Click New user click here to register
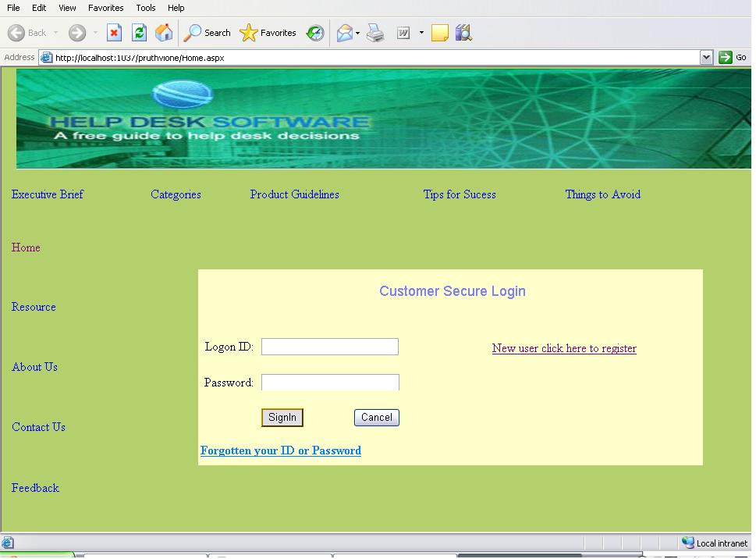The width and height of the screenshot is (756, 559). (x=564, y=348)
